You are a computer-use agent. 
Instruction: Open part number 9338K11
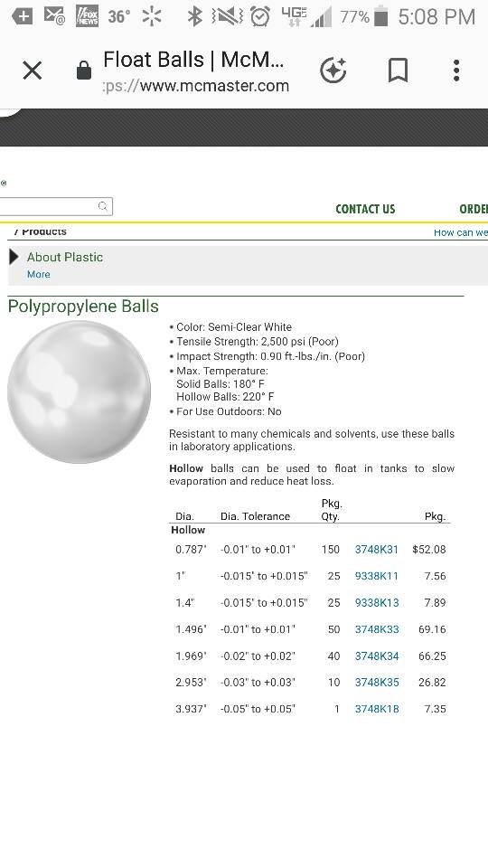point(377,576)
